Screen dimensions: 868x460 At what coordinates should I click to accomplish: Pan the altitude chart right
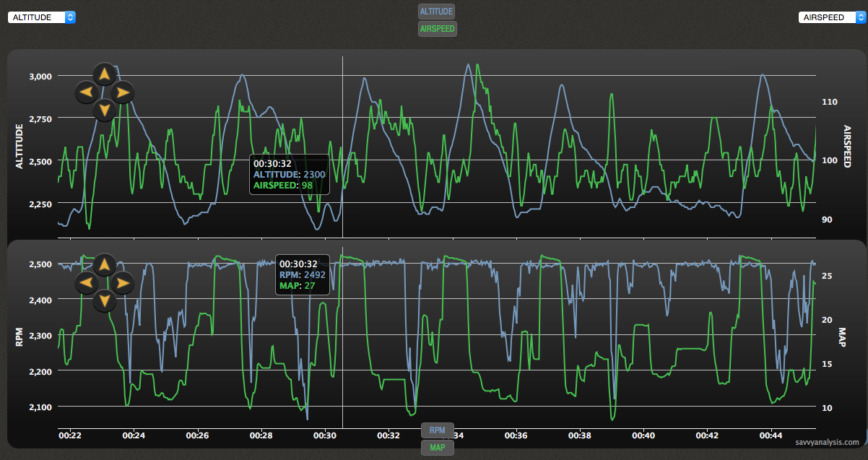click(x=123, y=92)
